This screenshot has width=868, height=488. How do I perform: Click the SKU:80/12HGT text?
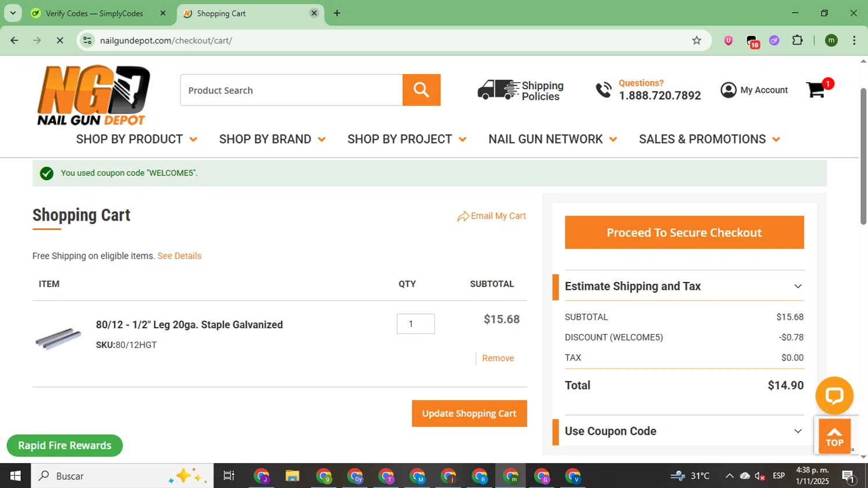(x=126, y=345)
